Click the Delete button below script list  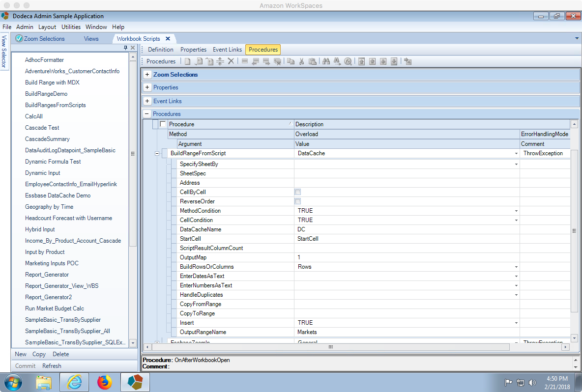(60, 354)
